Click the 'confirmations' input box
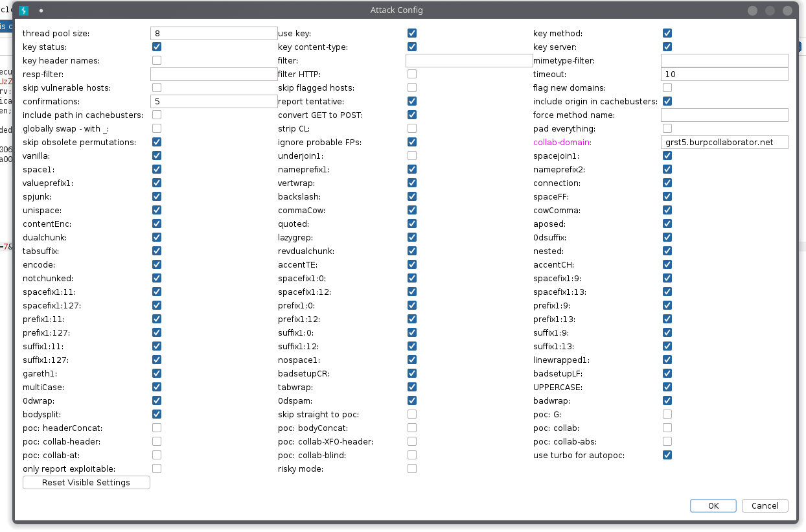This screenshot has height=532, width=806. [x=214, y=102]
